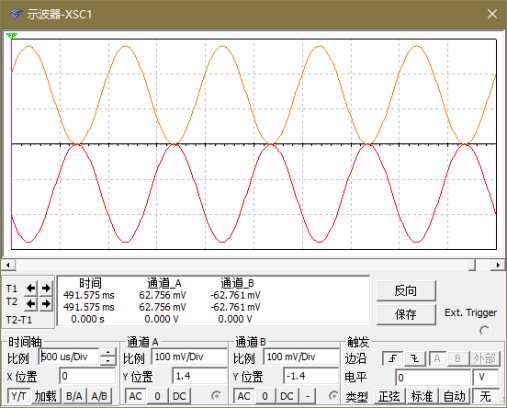Screen dimensions: 507x408
Task: Click the 反向 reverse button
Action: [406, 291]
